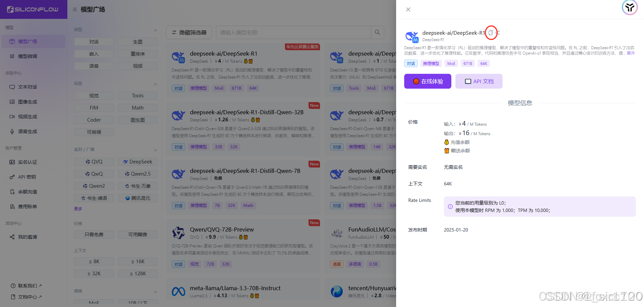Click the share icon beside the model name

click(x=498, y=33)
